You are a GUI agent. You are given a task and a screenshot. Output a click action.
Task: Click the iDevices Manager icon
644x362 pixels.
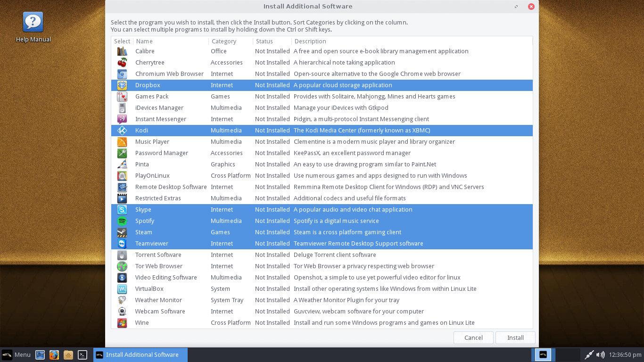coord(122,108)
